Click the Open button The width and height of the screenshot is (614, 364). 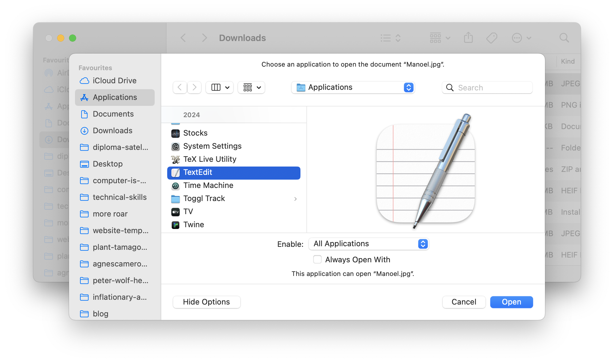click(512, 302)
